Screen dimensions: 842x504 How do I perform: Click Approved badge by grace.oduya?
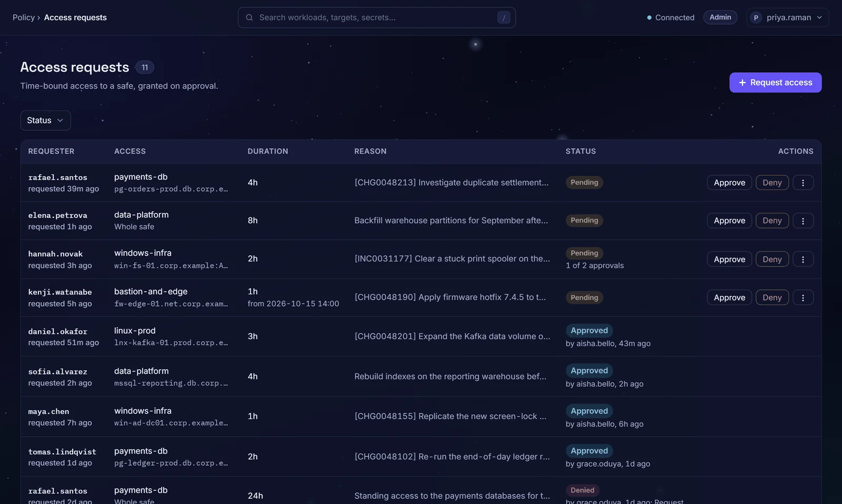coord(589,451)
